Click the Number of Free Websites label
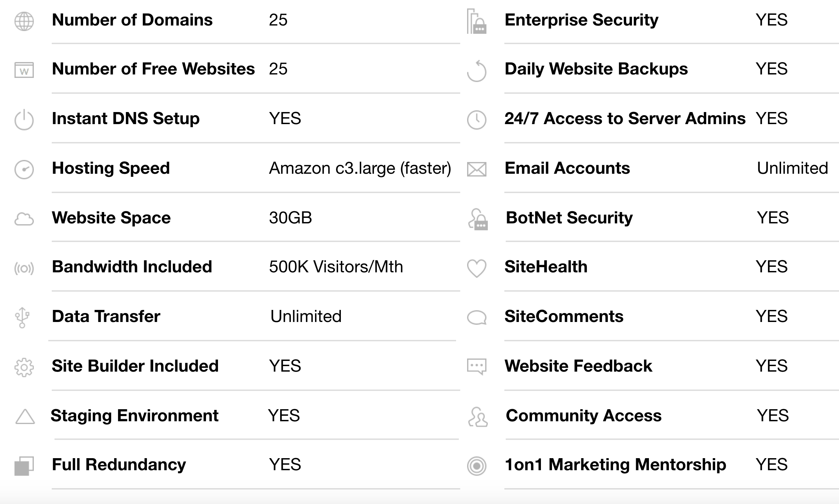 153,69
